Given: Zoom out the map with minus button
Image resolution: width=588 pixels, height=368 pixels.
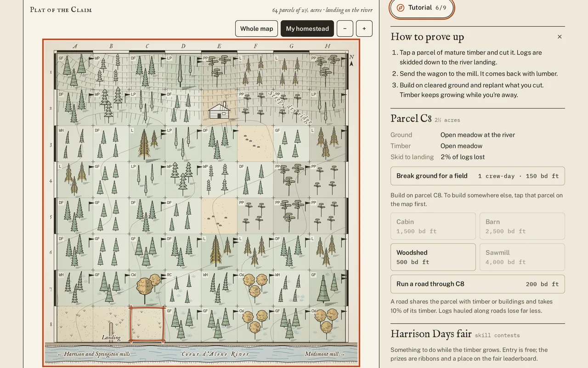Looking at the screenshot, I should 345,29.
